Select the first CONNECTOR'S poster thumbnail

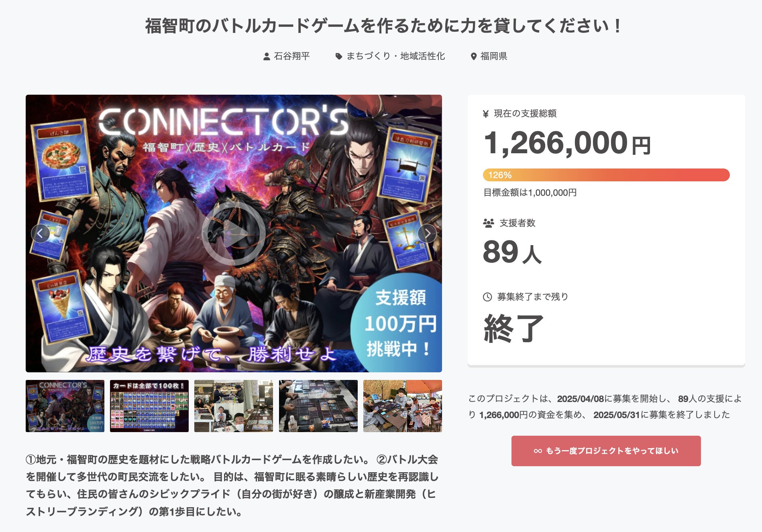(x=65, y=406)
